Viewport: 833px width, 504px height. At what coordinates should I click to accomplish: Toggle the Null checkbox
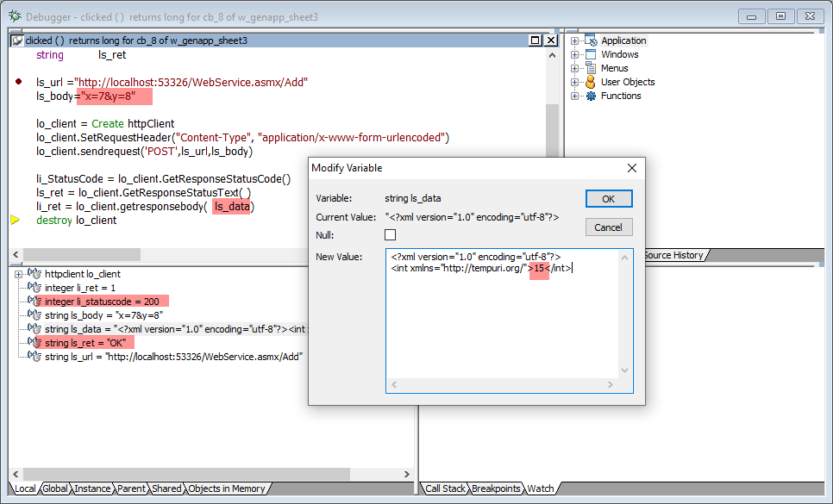click(391, 235)
